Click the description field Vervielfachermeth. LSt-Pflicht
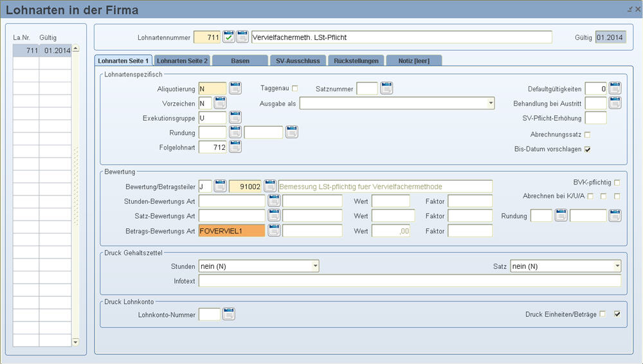The height and width of the screenshot is (364, 643). [x=401, y=37]
